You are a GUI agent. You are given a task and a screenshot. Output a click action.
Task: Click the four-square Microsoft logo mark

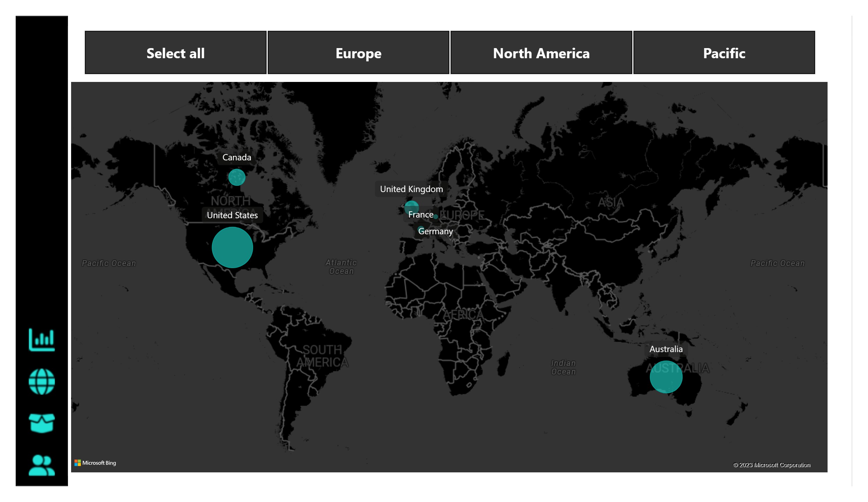pyautogui.click(x=78, y=463)
